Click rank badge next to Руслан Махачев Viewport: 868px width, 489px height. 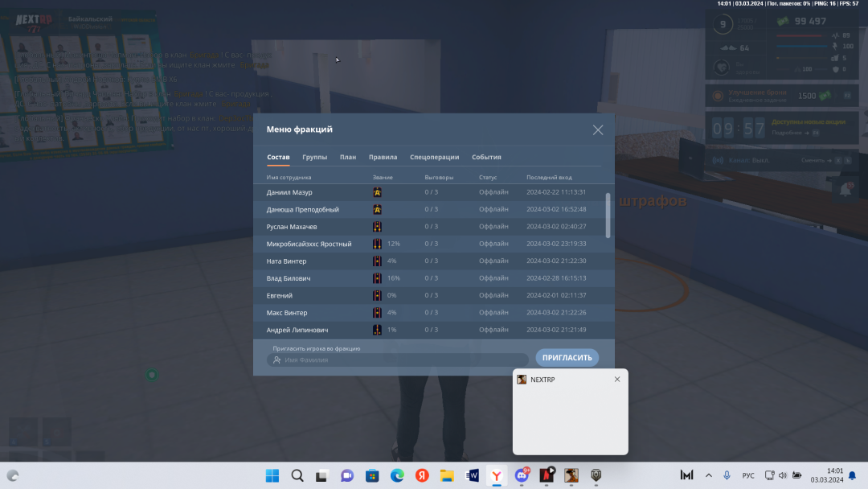click(x=377, y=227)
